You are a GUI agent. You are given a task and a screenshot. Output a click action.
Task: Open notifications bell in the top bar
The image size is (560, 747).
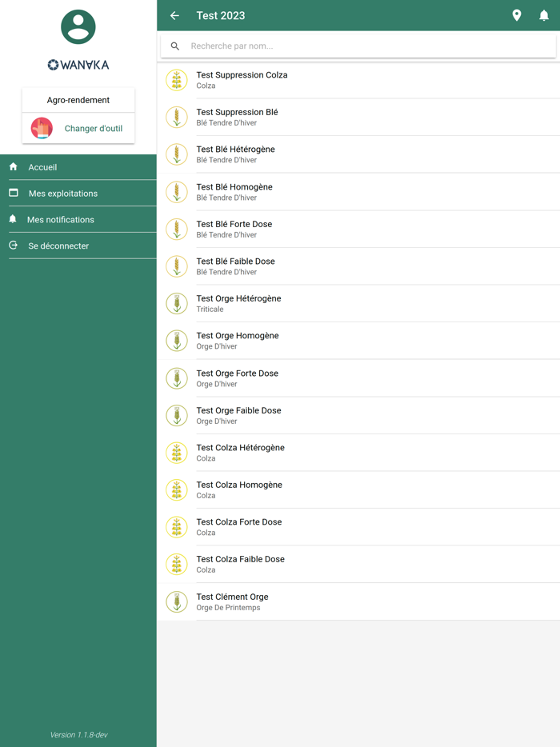coord(544,16)
